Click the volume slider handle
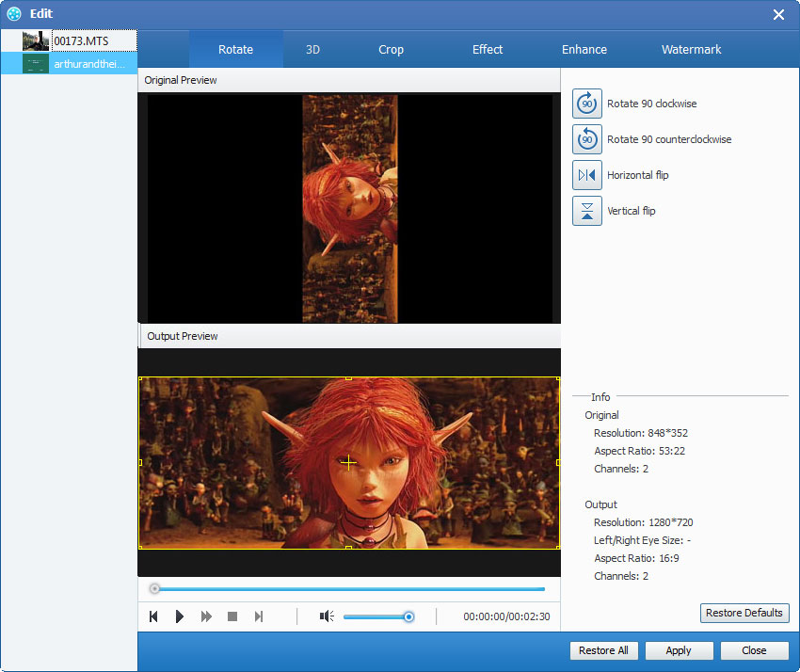Screen dimensions: 800x672 coord(408,616)
